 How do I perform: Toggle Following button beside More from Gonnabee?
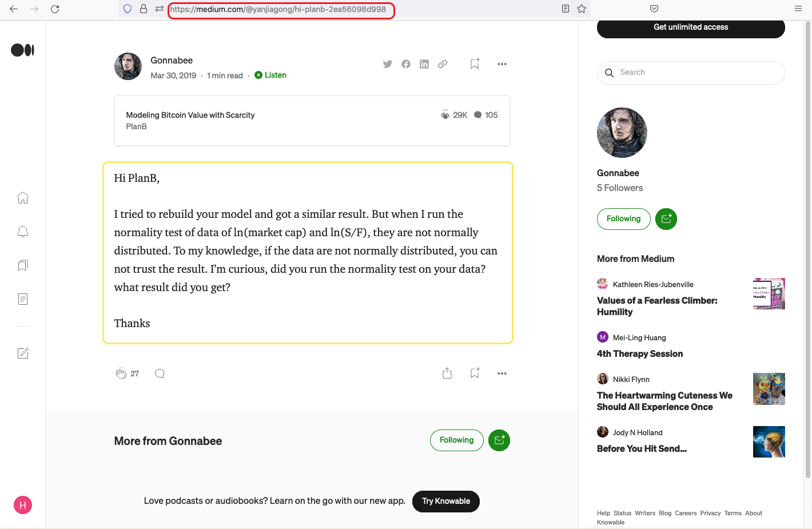pos(456,440)
